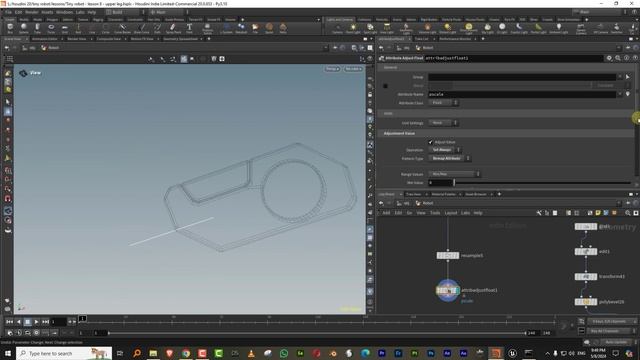Click the Houdini view icon in viewport
The height and width of the screenshot is (360, 640).
[23, 73]
